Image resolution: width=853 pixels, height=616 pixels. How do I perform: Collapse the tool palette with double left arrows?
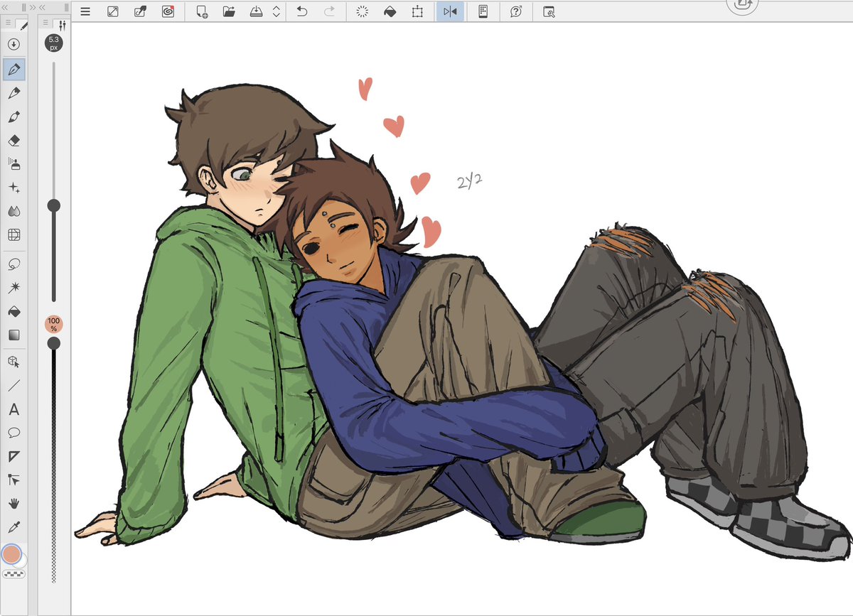click(x=4, y=8)
